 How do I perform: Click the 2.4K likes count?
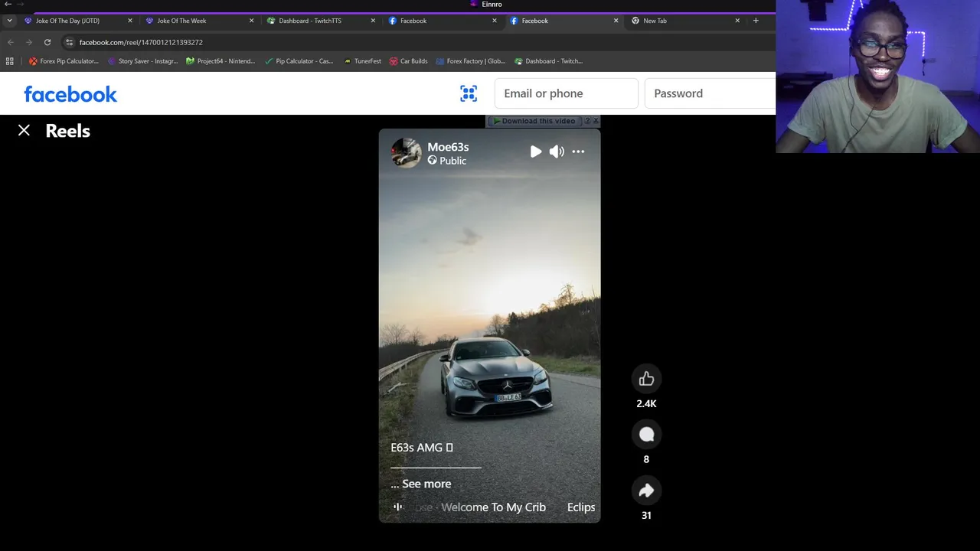tap(646, 403)
